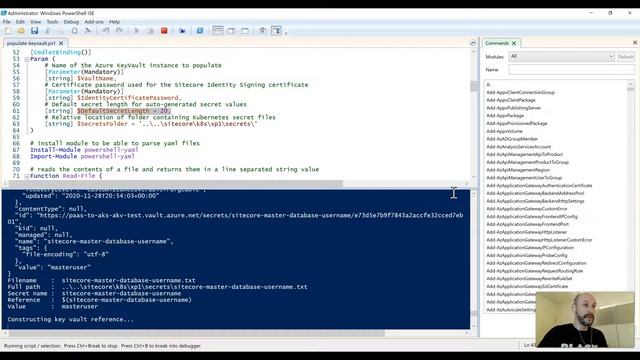
Task: Open the New Remote PowerShell Tab icon
Action: [182, 31]
